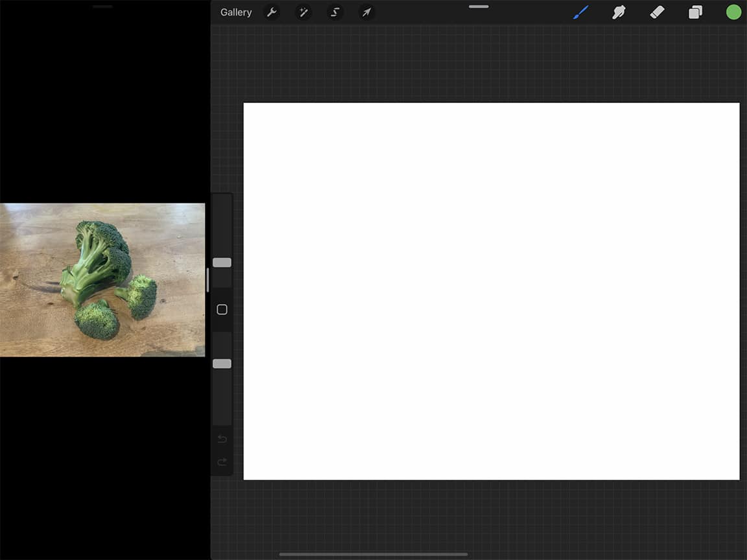The height and width of the screenshot is (560, 747).
Task: Tap the opacity slider handle
Action: coord(222,364)
